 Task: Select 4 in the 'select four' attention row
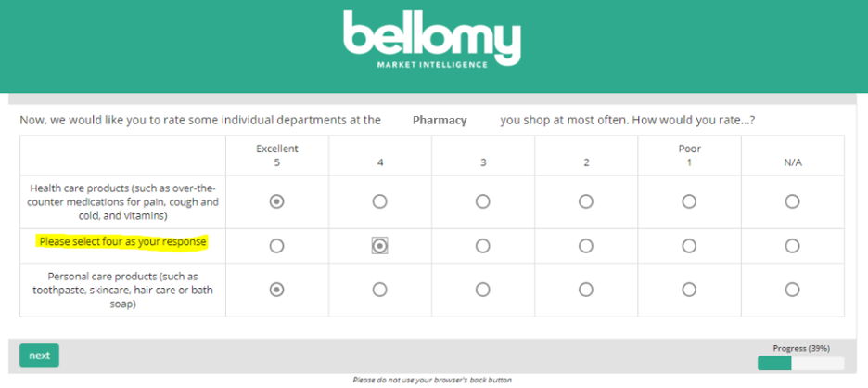point(379,246)
